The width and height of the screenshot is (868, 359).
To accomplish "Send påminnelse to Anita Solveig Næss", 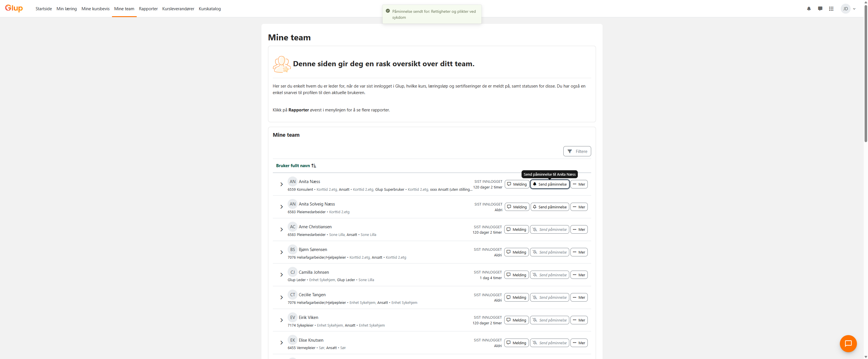I will pyautogui.click(x=550, y=207).
